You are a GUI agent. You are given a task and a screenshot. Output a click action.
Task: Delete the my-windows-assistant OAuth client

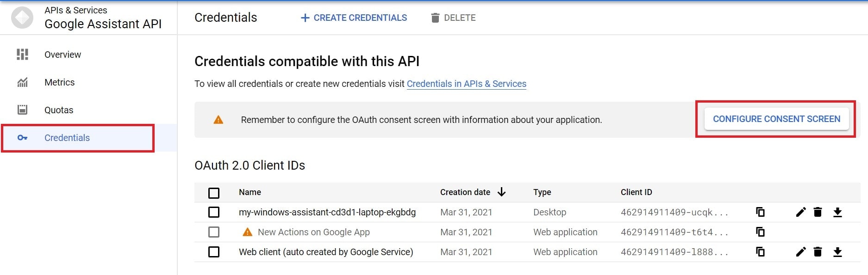818,212
